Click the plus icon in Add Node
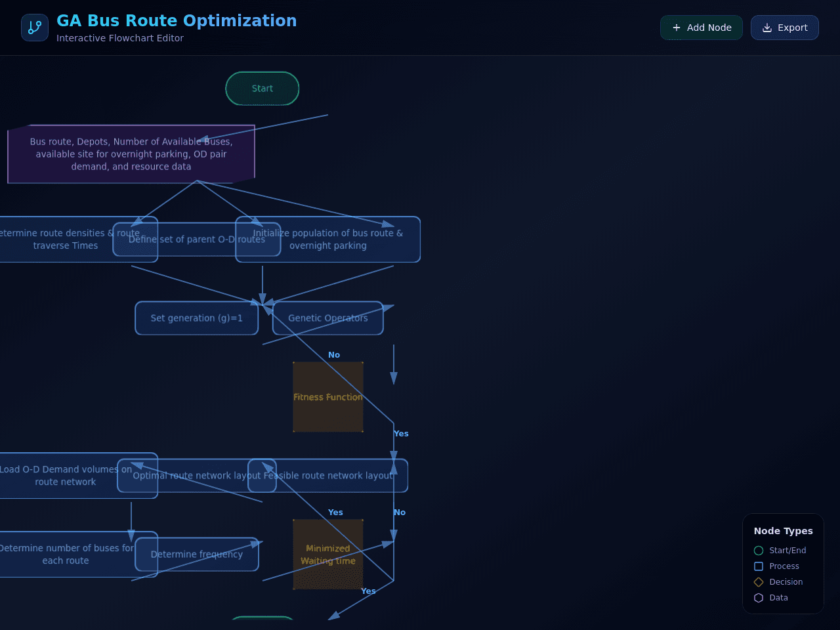Screen dimensions: 840x630 tap(677, 28)
